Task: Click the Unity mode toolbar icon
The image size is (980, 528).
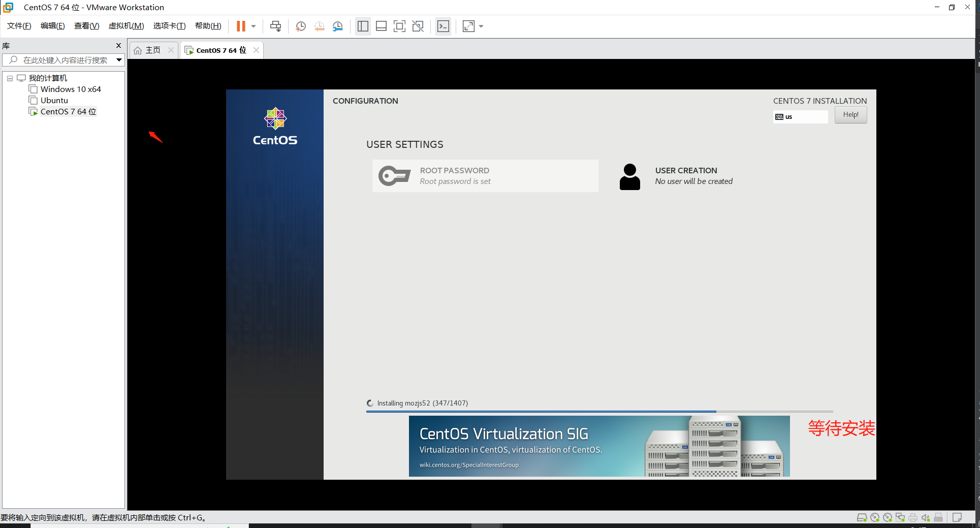Action: (x=418, y=26)
